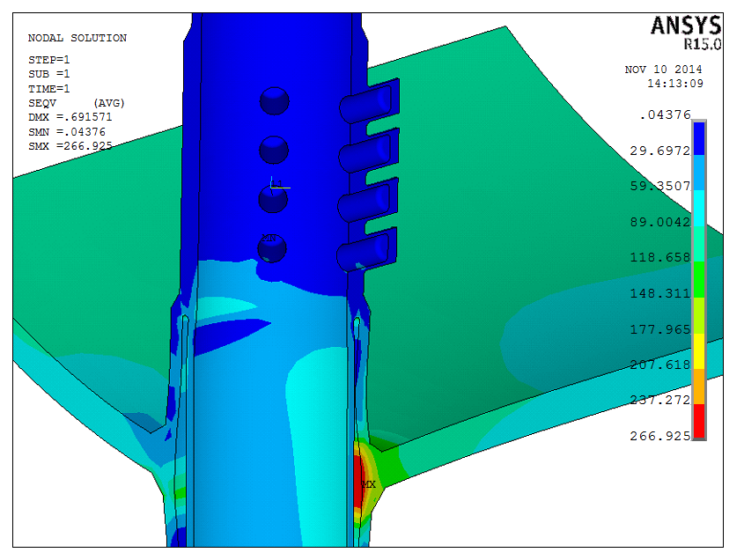Viewport: 744px width, 560px height.
Task: Click the 14:13:09 timestamp
Action: click(675, 84)
